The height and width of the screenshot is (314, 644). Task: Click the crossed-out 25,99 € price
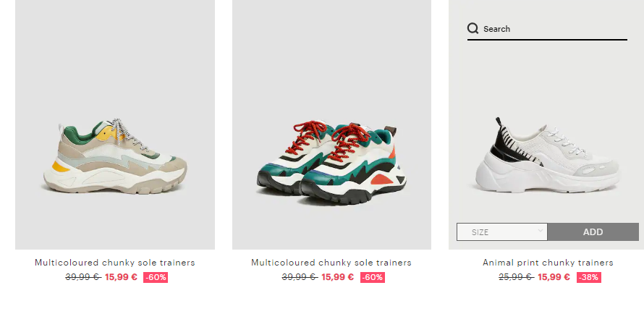coord(516,277)
